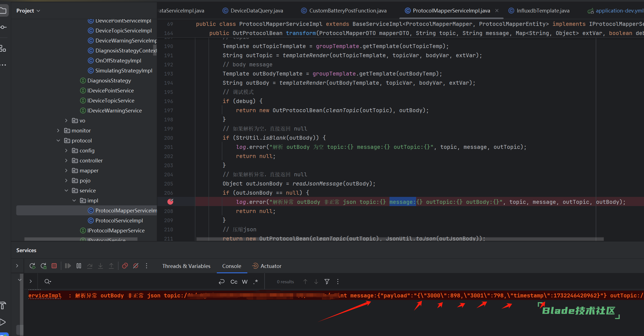Open the Project view dropdown
This screenshot has height=336, width=644.
pos(28,11)
